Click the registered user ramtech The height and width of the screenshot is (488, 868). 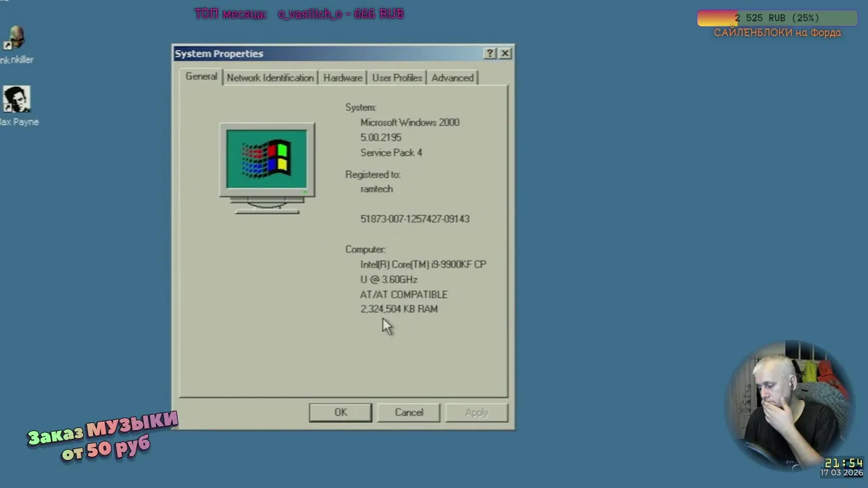[376, 189]
